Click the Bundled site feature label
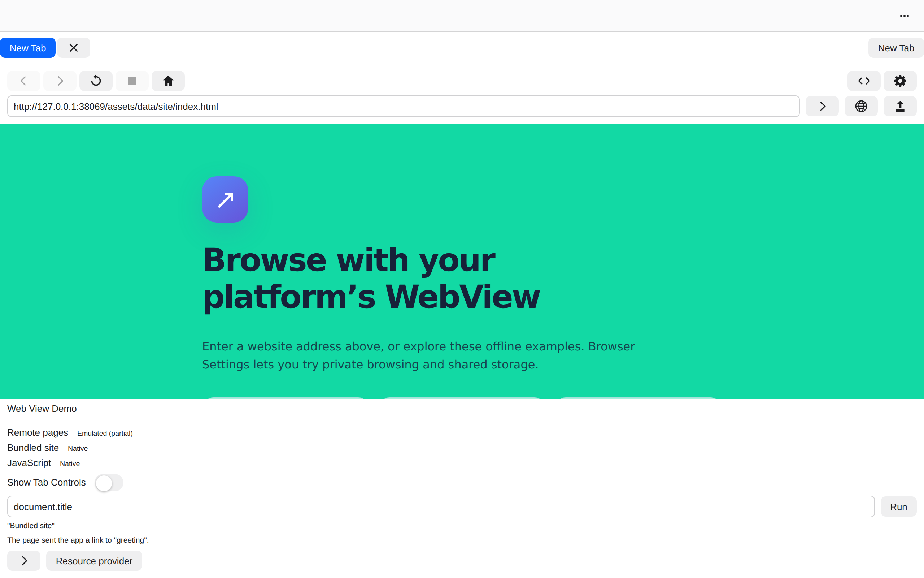The width and height of the screenshot is (924, 578). coord(33,448)
